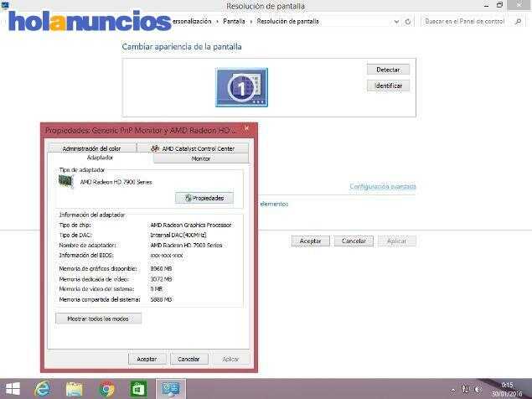Show hidden tray icons arrow
This screenshot has width=532, height=399.
tap(452, 390)
